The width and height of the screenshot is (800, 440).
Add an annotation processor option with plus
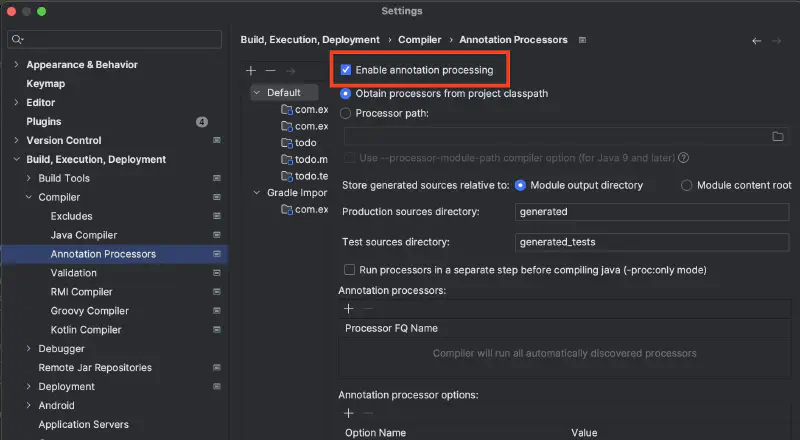348,413
